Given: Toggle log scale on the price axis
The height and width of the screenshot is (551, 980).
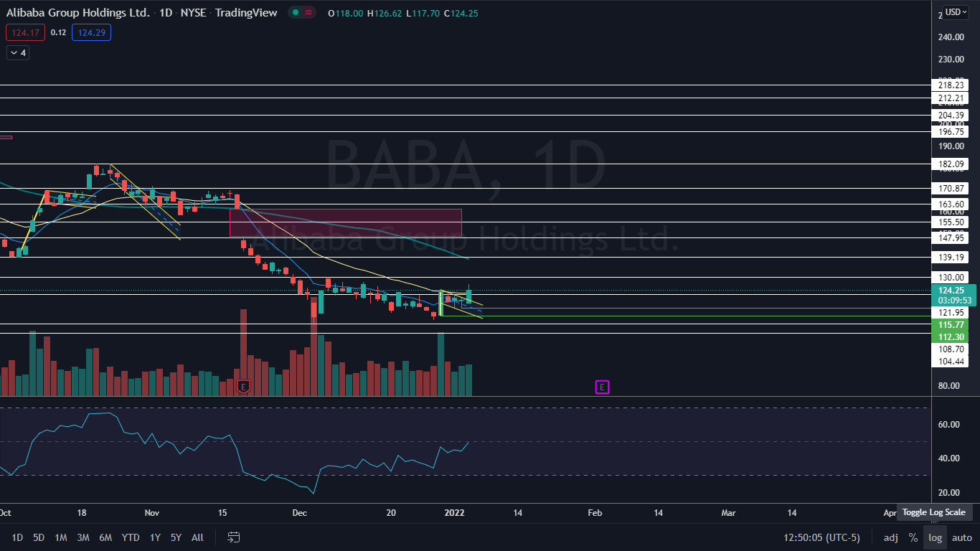Looking at the screenshot, I should coord(935,537).
